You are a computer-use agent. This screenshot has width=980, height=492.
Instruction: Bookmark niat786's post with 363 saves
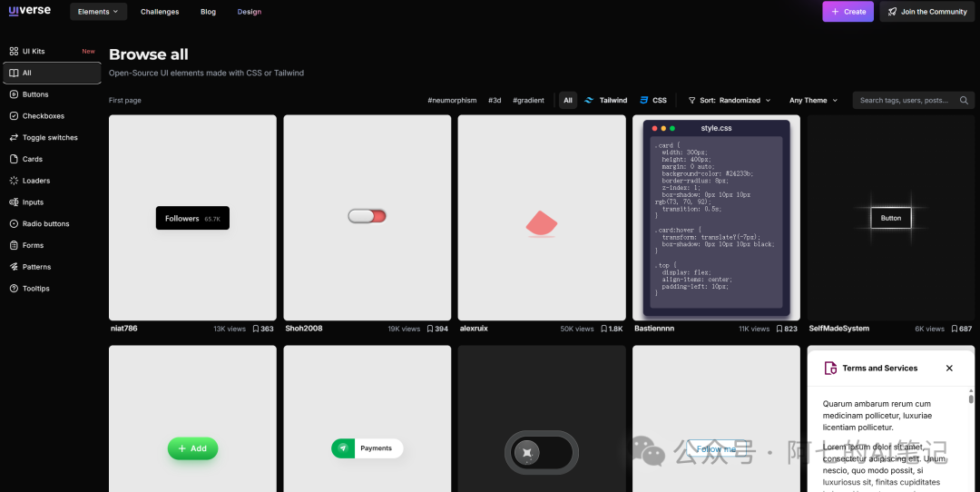[263, 329]
